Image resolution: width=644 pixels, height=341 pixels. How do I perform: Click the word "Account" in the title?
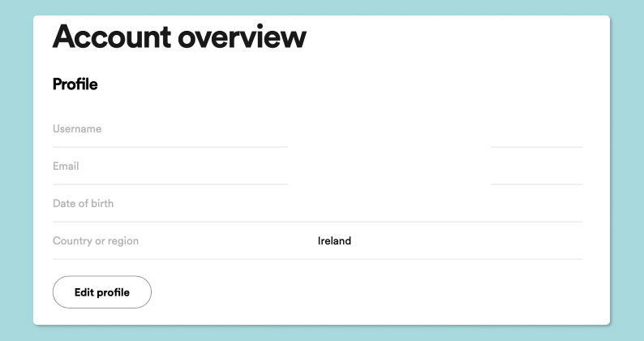click(110, 37)
